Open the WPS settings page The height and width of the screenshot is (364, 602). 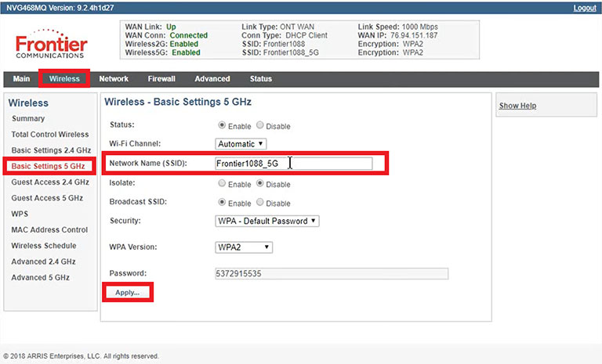coord(20,214)
